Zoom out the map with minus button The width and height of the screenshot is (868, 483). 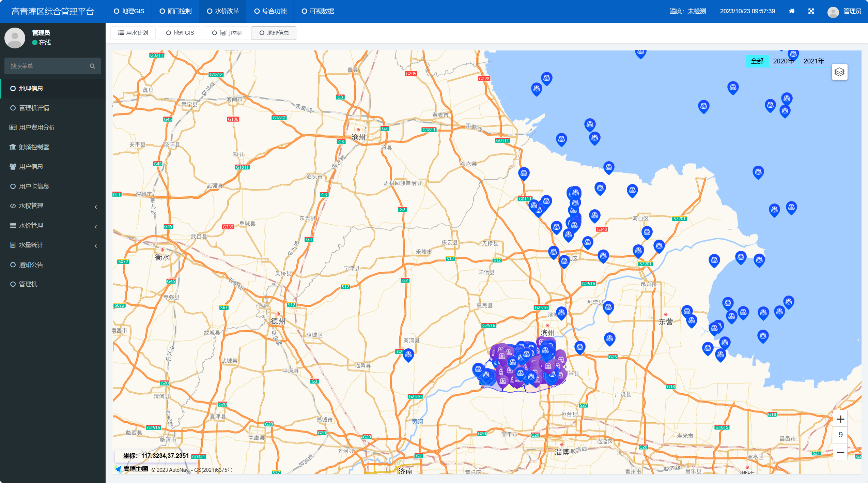[x=840, y=452]
